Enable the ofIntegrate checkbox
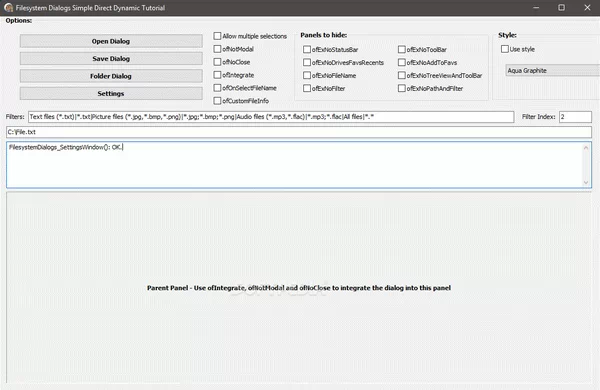 (x=217, y=75)
